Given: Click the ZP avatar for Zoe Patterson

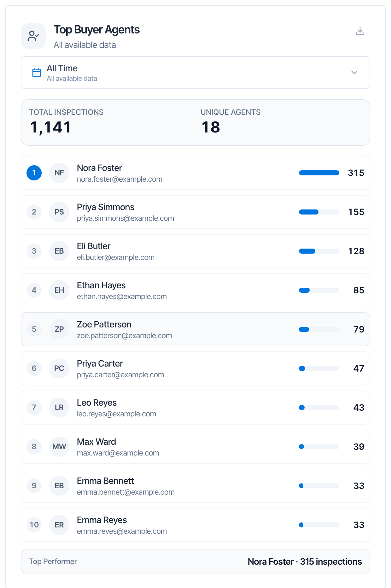Looking at the screenshot, I should [59, 329].
